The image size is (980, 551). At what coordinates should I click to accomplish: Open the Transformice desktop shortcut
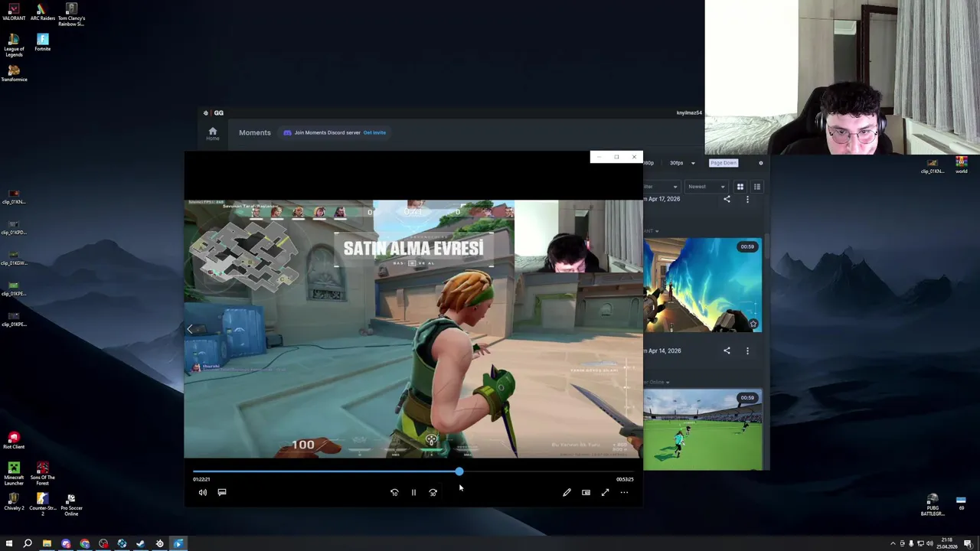(x=14, y=73)
